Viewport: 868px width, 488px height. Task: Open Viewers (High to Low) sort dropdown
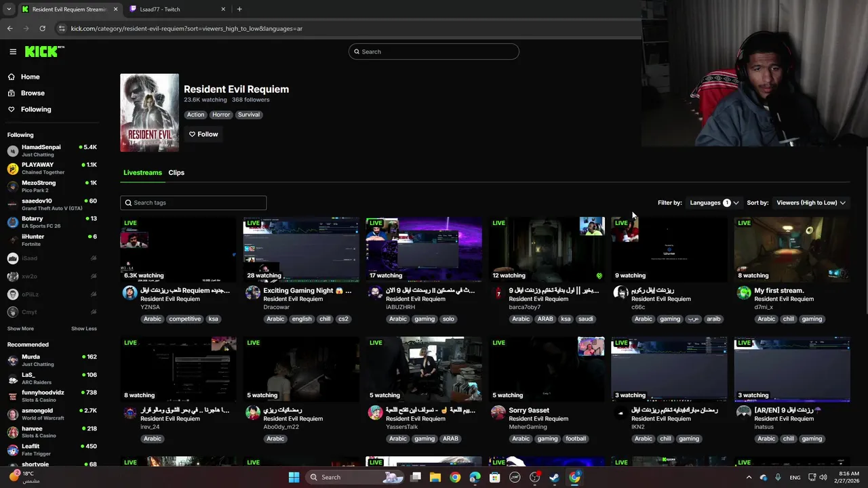[811, 203]
